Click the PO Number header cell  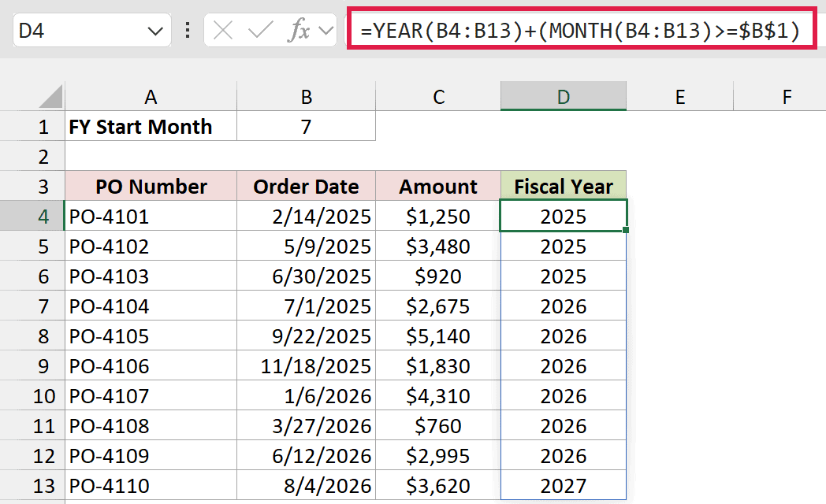click(x=151, y=186)
